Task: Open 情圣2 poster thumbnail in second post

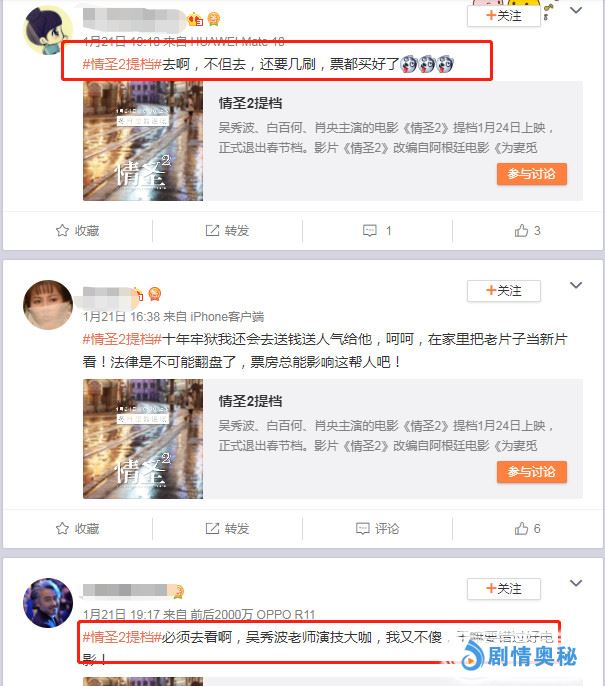Action: [143, 439]
